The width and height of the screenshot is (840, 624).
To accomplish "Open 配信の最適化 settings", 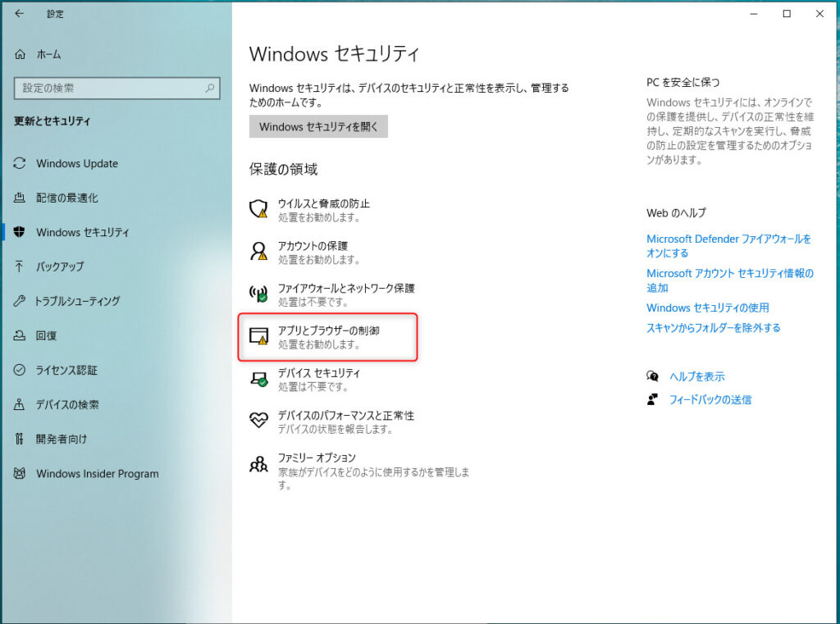I will click(67, 198).
